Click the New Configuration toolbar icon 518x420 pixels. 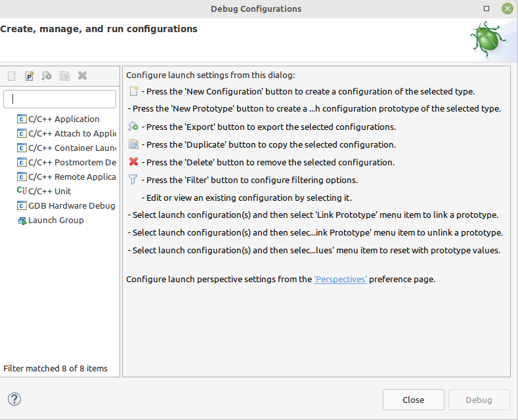click(12, 75)
